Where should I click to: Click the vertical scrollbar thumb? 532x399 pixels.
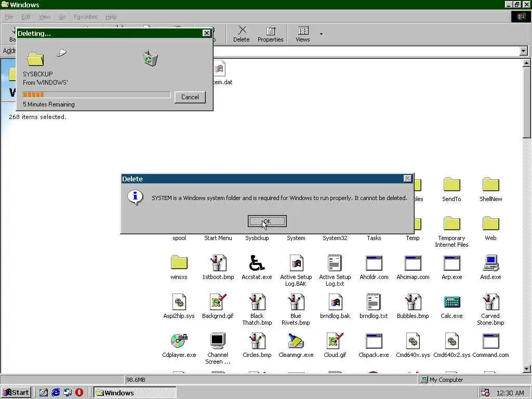(x=527, y=102)
